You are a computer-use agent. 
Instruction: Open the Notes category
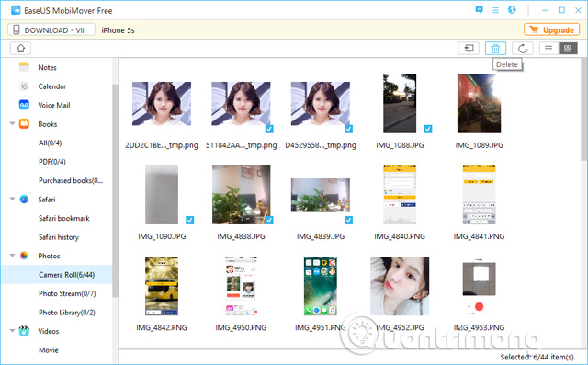47,67
